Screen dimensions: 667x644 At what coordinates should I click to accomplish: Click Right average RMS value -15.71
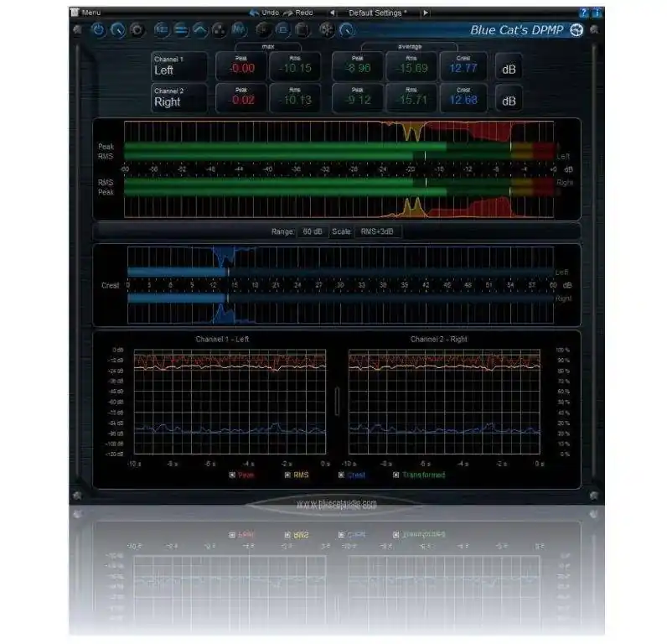pyautogui.click(x=411, y=98)
